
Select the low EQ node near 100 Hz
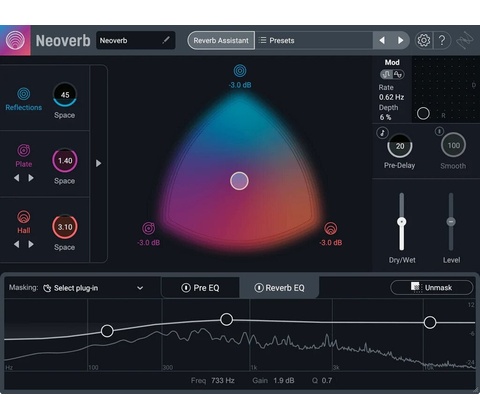107,331
